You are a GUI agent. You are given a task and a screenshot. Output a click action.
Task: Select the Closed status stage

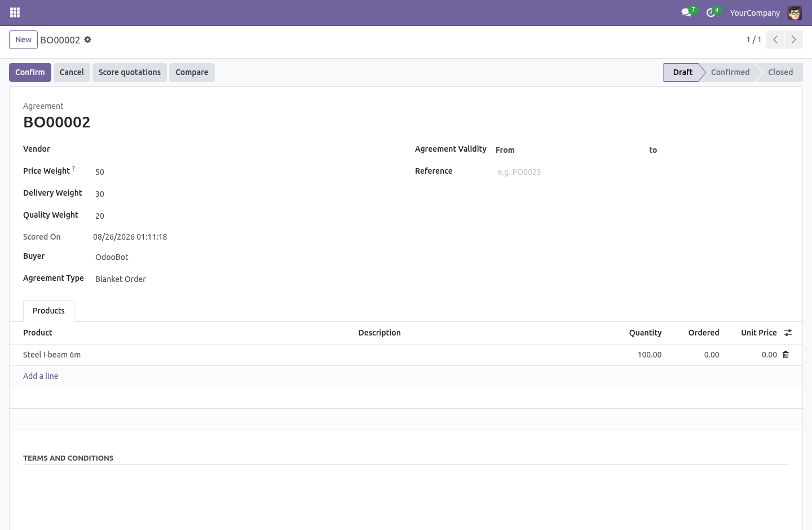(x=780, y=72)
